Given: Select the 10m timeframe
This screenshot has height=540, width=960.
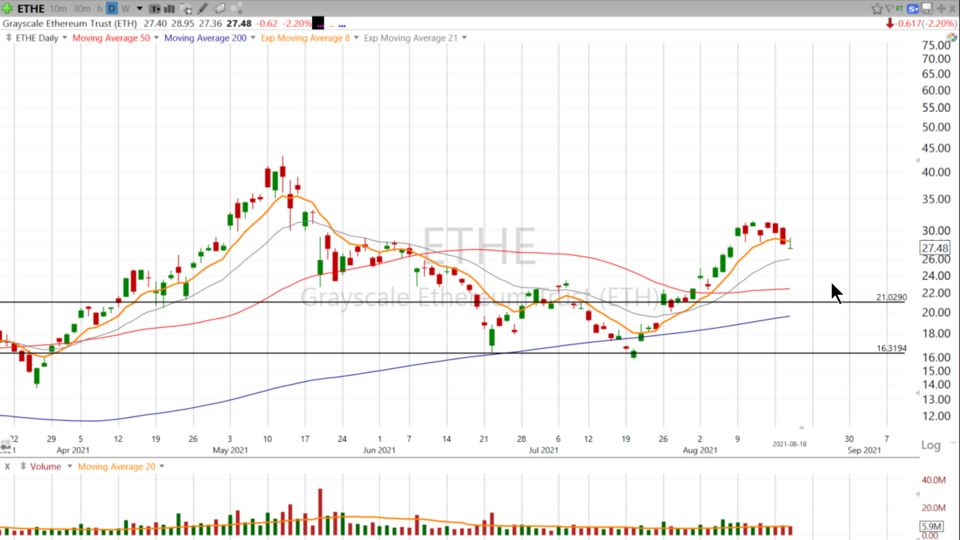Looking at the screenshot, I should pyautogui.click(x=58, y=9).
